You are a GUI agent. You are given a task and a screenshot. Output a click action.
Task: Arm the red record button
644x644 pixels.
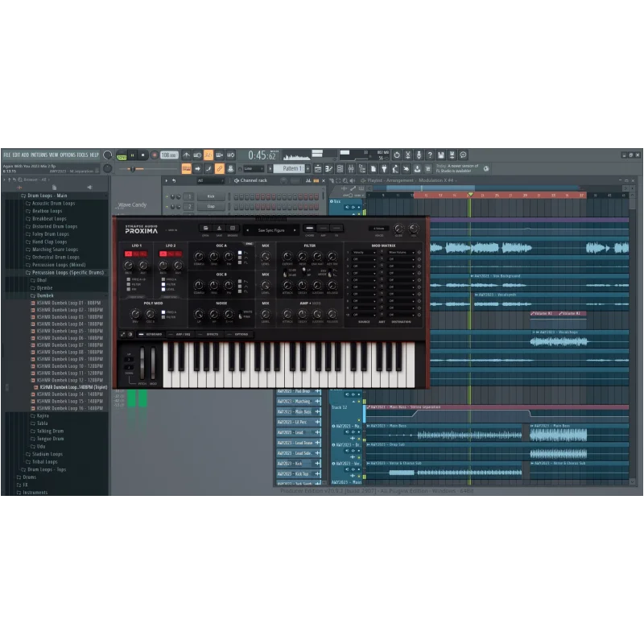point(154,155)
